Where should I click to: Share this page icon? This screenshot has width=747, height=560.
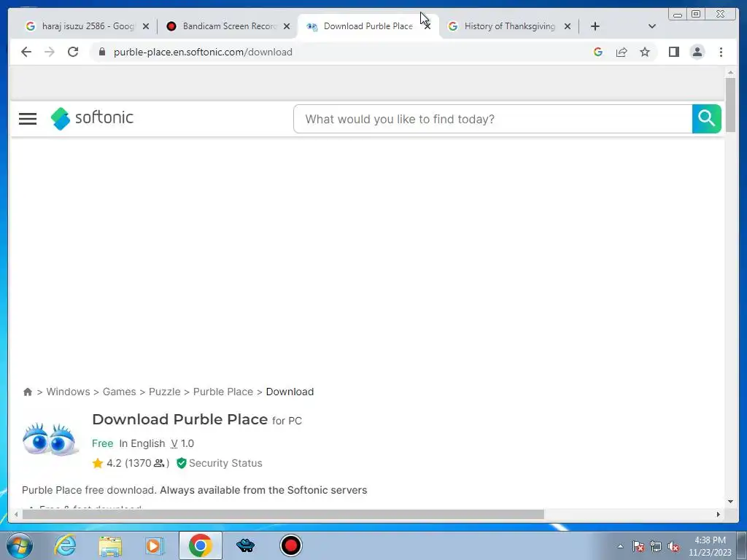point(622,52)
